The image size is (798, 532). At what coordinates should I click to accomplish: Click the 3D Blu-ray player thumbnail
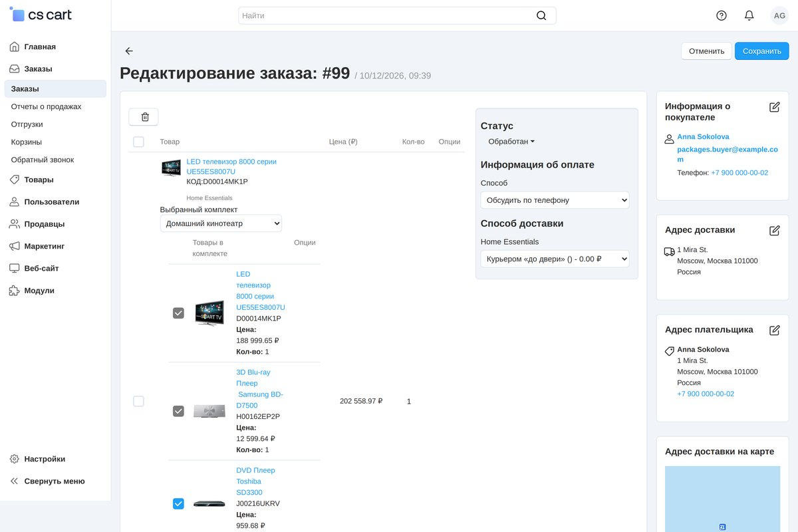209,411
